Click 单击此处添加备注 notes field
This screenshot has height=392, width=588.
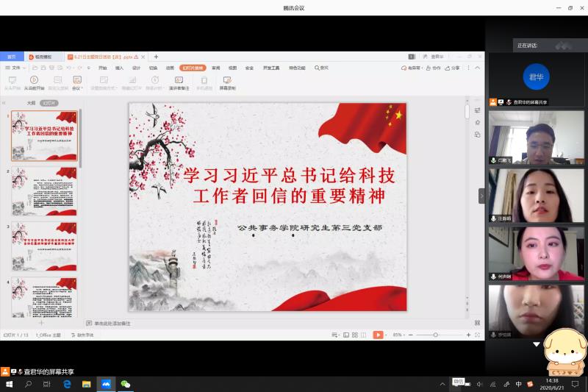pos(112,323)
